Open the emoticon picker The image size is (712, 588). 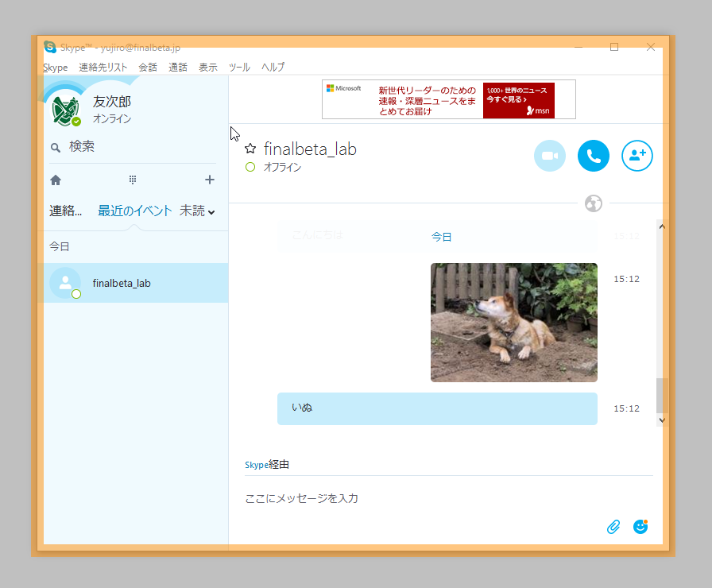coord(640,526)
